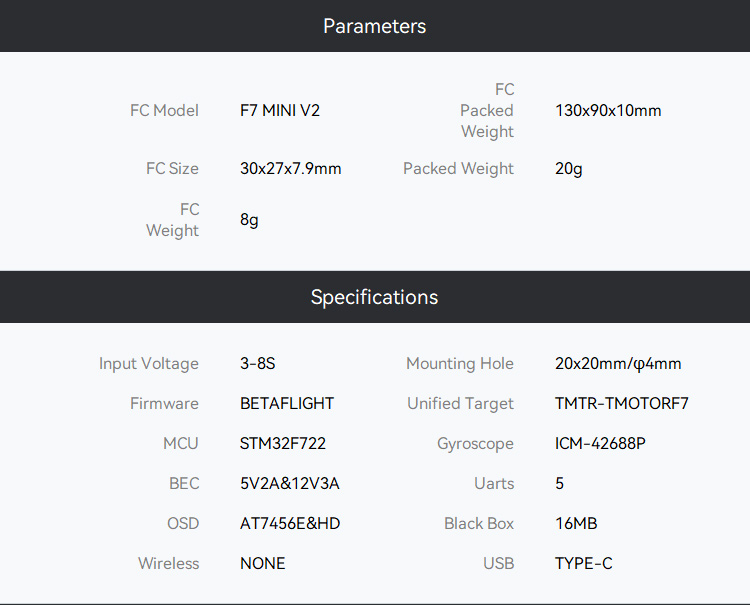
Task: Select the STM32F722 MCU value
Action: [283, 443]
